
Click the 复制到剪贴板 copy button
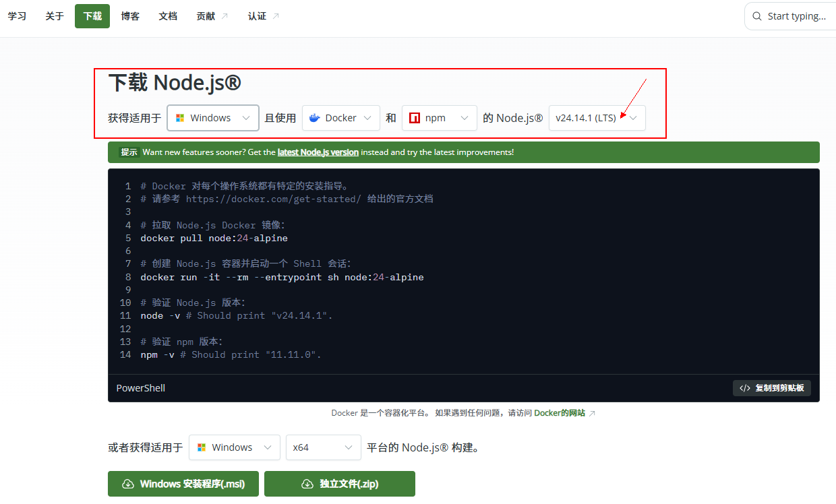[772, 388]
